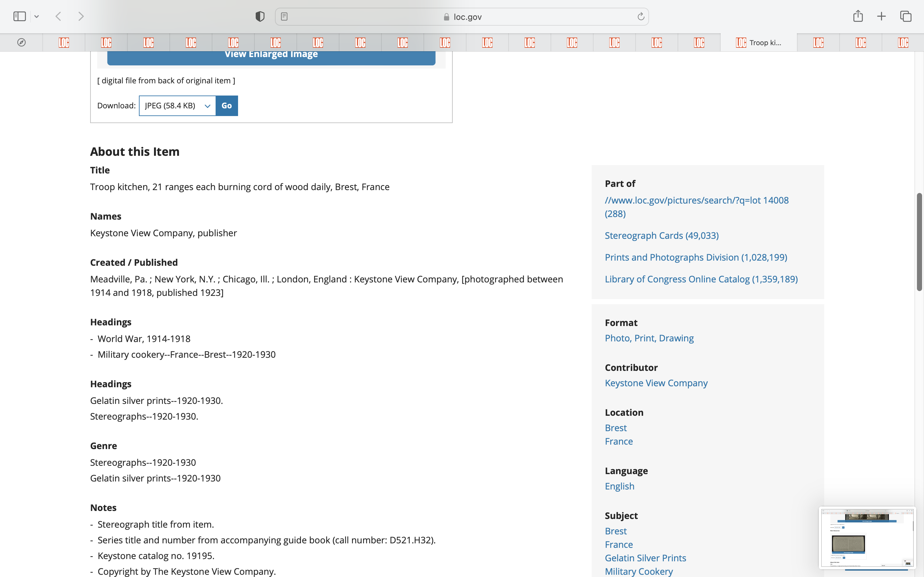Follow the Keystone View Company contributor link
This screenshot has width=924, height=577.
pyautogui.click(x=656, y=383)
